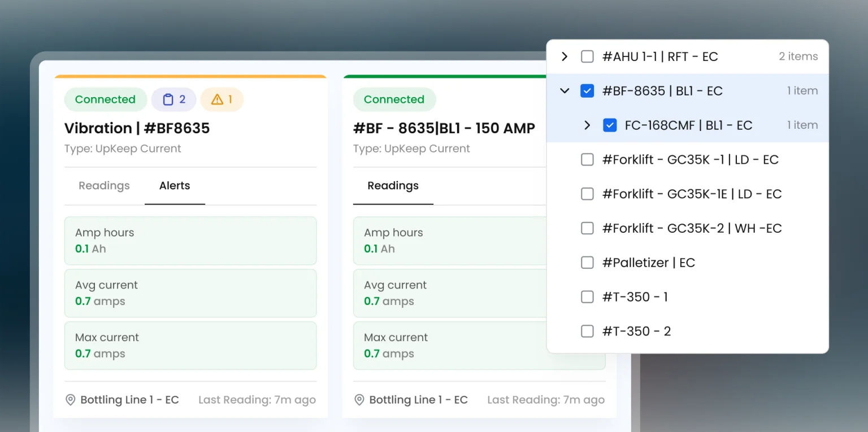Viewport: 868px width, 432px height.
Task: Click Avg current reading on Vibration card
Action: point(190,293)
